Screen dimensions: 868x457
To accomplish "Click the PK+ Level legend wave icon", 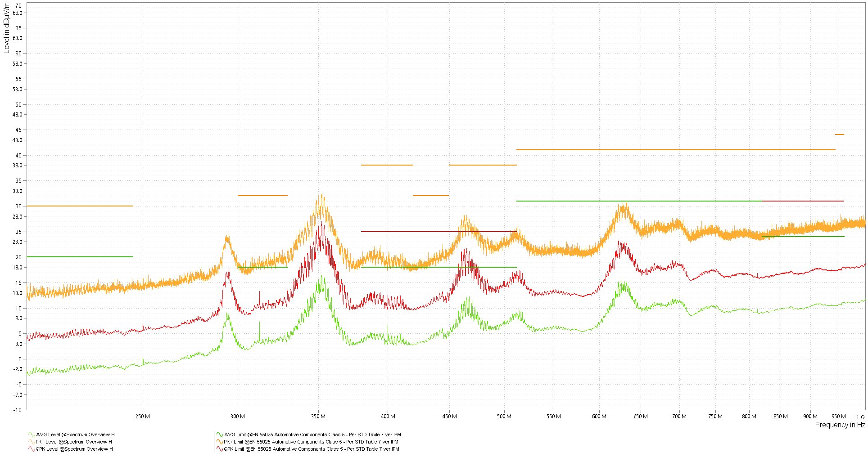I will point(31,442).
